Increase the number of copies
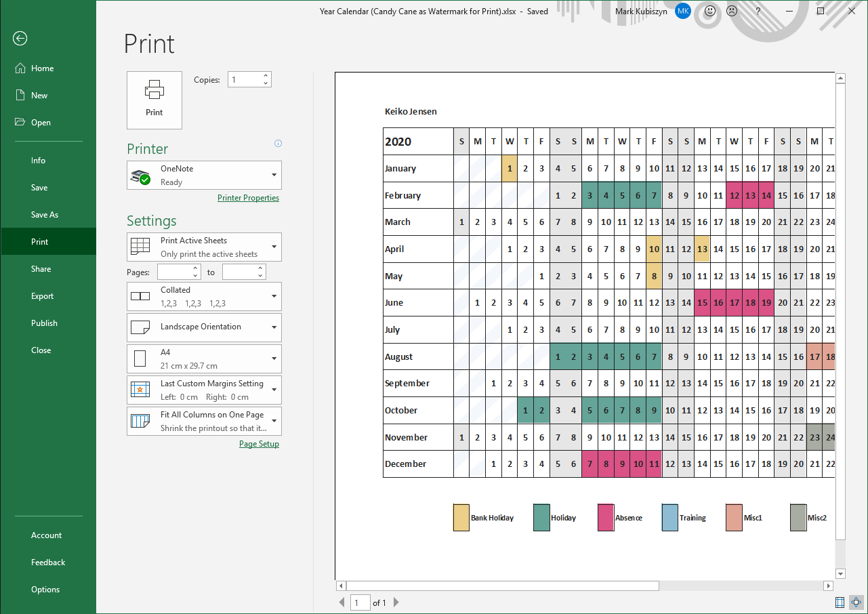 [x=266, y=76]
